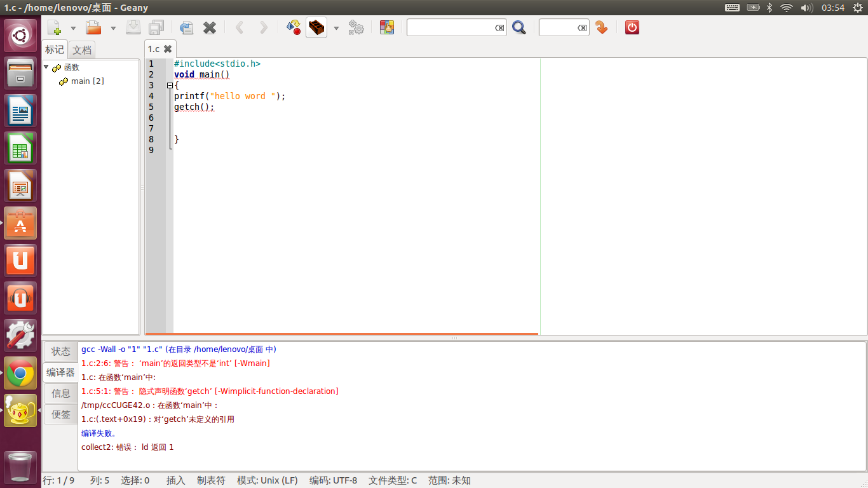
Task: Quit Geany with the red power icon
Action: [x=632, y=27]
